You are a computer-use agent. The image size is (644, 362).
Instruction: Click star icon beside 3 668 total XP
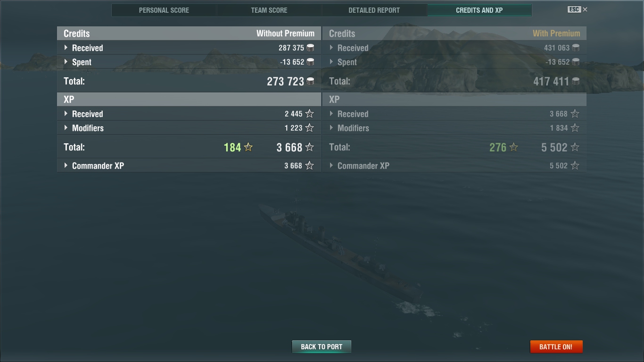coord(309,147)
